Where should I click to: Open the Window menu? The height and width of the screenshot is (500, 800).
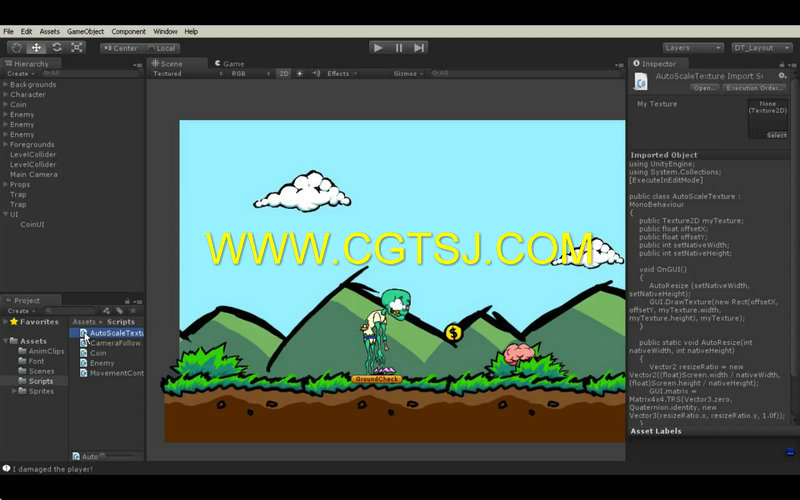pyautogui.click(x=165, y=32)
